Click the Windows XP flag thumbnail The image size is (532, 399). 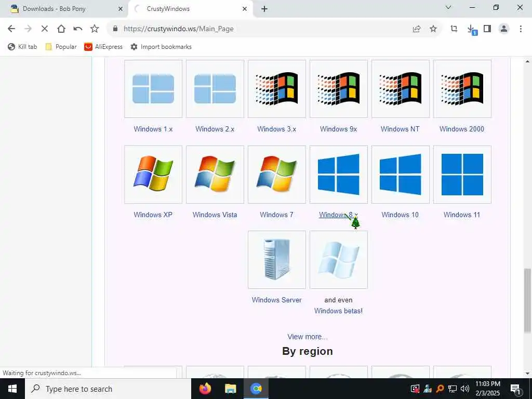click(x=153, y=175)
